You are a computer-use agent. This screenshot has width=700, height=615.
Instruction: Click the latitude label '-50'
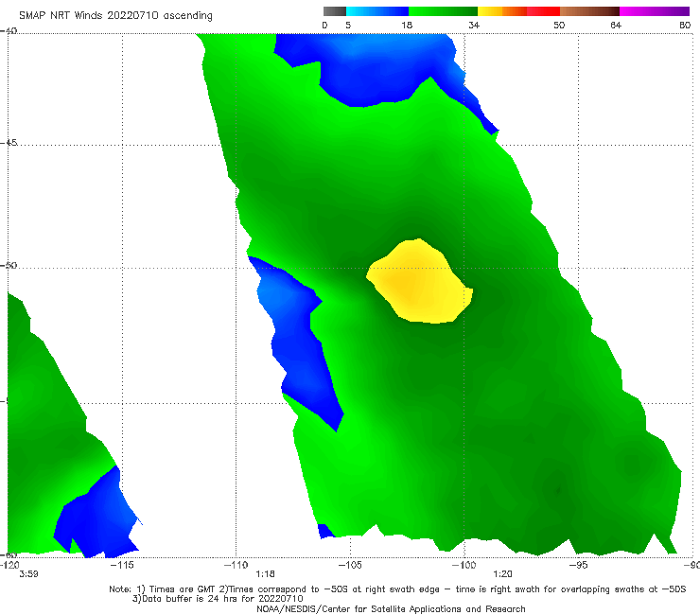coord(9,266)
